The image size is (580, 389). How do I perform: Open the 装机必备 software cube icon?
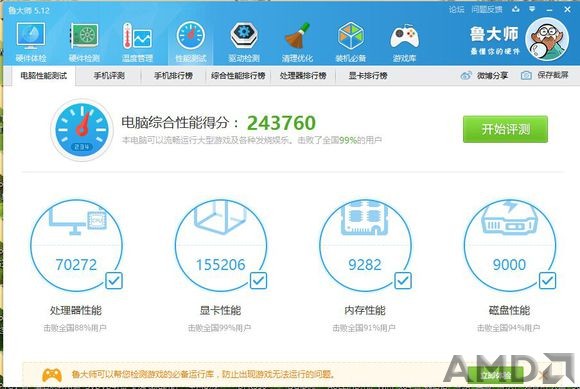point(351,41)
